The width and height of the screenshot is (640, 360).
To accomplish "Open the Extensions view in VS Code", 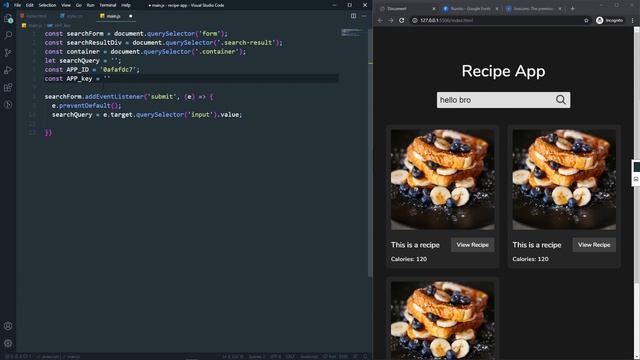I will tap(8, 87).
